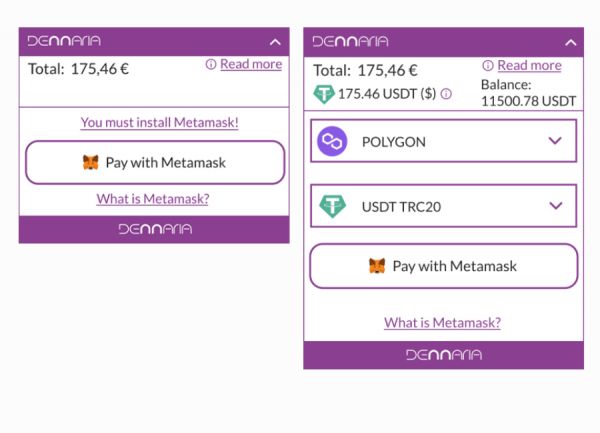
Task: Open the left widget's Read more link
Action: 251,64
